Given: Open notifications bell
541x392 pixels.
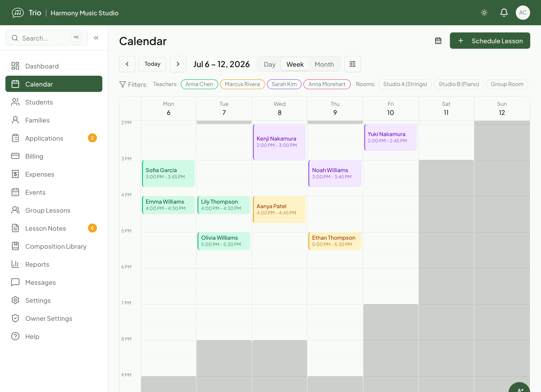Looking at the screenshot, I should point(504,13).
